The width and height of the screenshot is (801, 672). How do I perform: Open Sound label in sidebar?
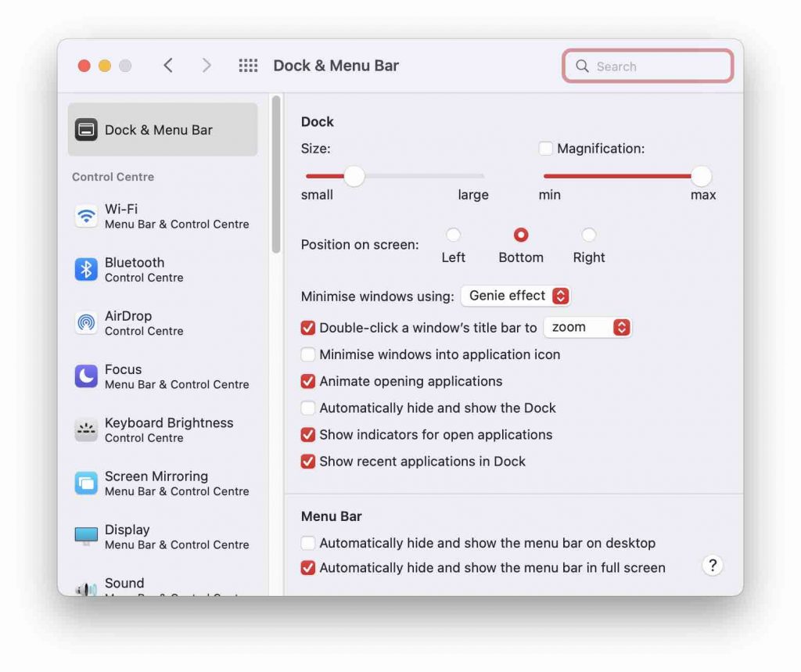pyautogui.click(x=124, y=583)
